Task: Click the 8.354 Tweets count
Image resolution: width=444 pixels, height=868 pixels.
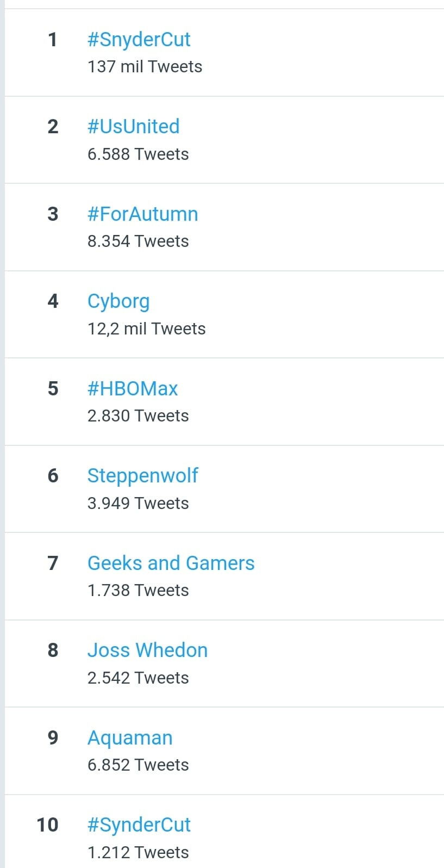Action: tap(138, 241)
